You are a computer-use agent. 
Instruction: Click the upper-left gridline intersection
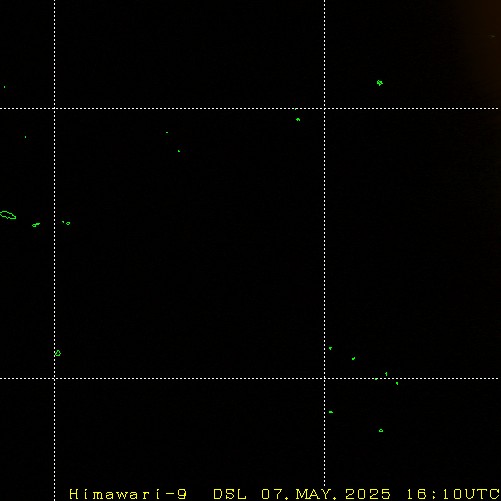click(x=55, y=108)
